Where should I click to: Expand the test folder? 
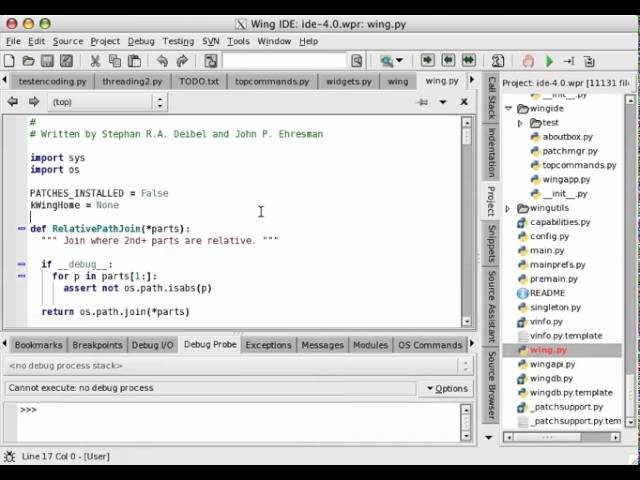click(x=520, y=123)
